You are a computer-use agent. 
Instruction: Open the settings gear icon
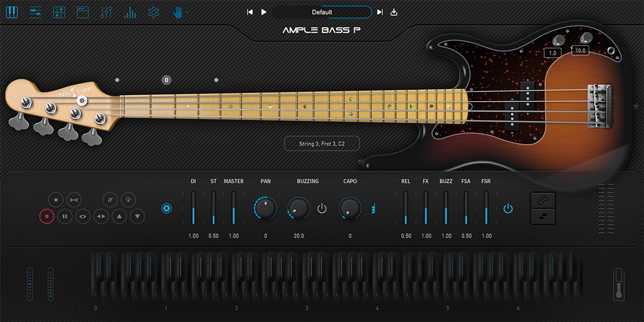(x=154, y=12)
